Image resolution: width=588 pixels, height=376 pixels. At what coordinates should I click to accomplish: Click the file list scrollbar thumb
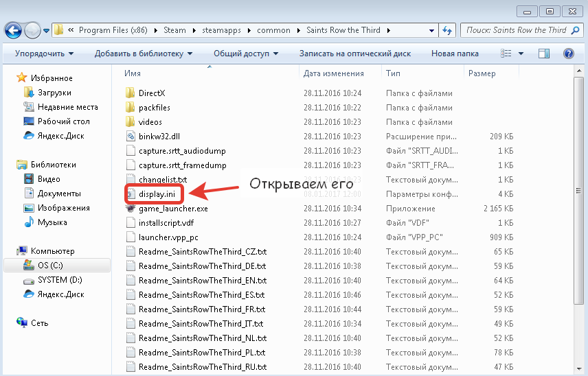(x=578, y=191)
